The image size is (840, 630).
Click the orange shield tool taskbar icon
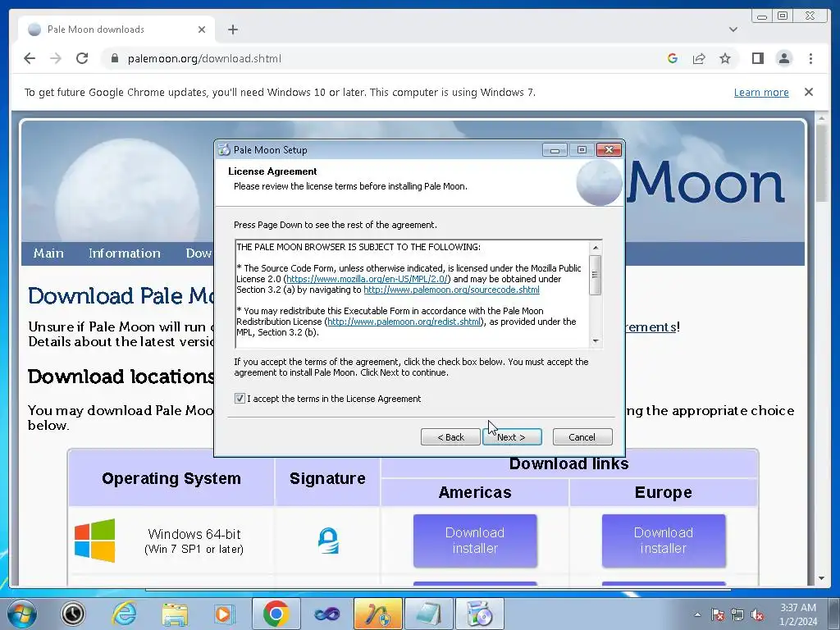coord(378,614)
